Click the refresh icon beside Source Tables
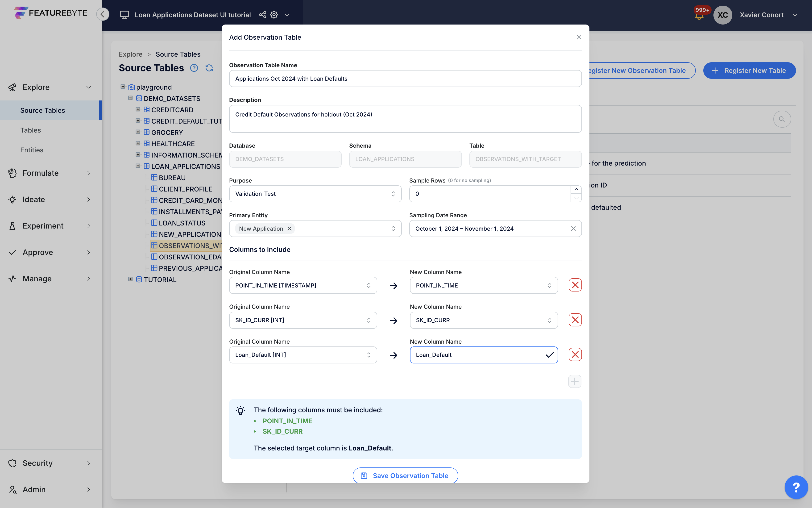This screenshot has width=812, height=508. pos(209,68)
